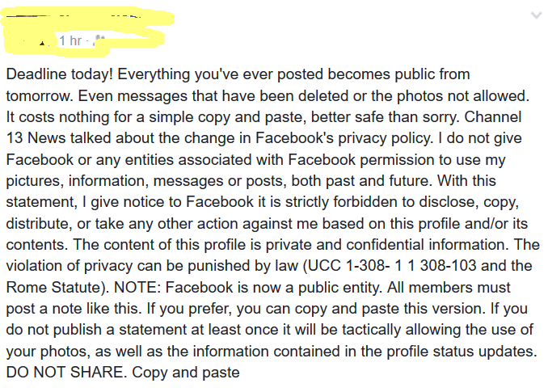Screen dimensions: 548x392
Task: Click the closing words "Copy and paste"
Action: [186, 373]
